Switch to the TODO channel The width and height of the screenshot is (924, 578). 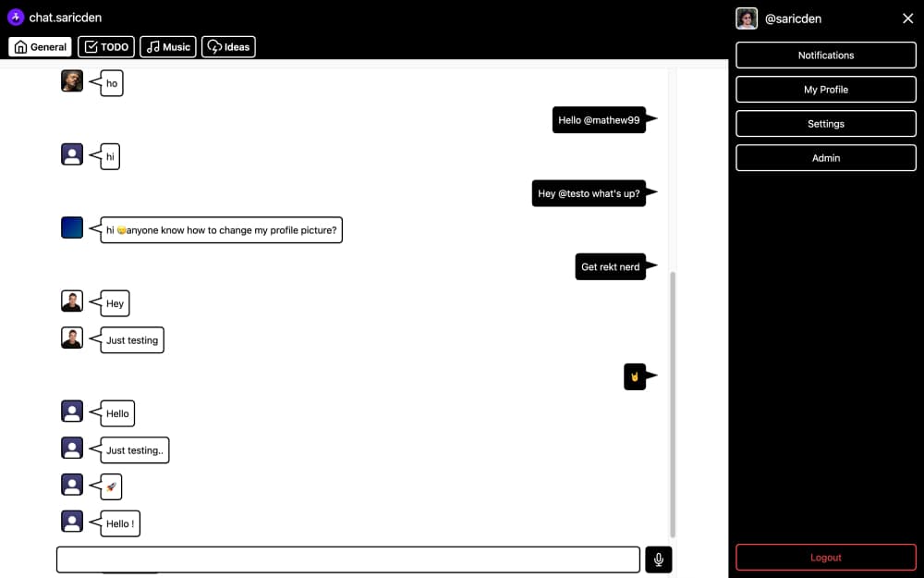tap(105, 46)
